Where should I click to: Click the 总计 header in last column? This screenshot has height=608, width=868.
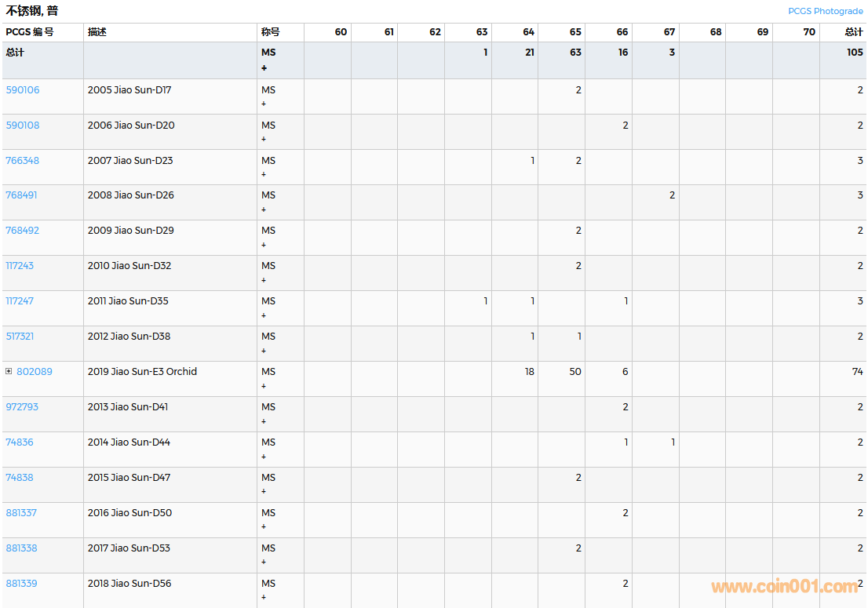(853, 32)
